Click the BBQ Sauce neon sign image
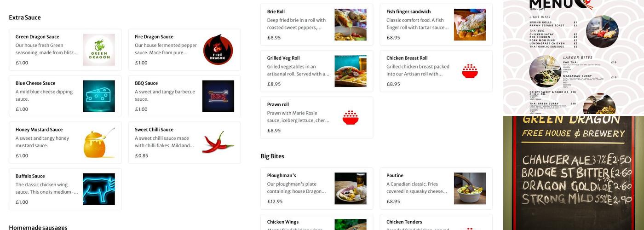This screenshot has width=644, height=230. click(x=218, y=96)
